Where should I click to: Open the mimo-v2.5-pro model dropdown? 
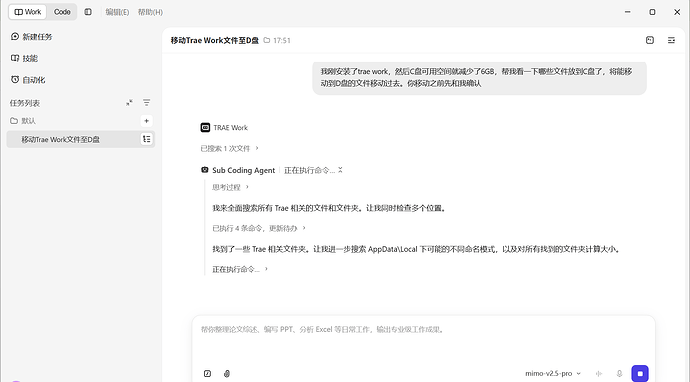[x=553, y=373]
